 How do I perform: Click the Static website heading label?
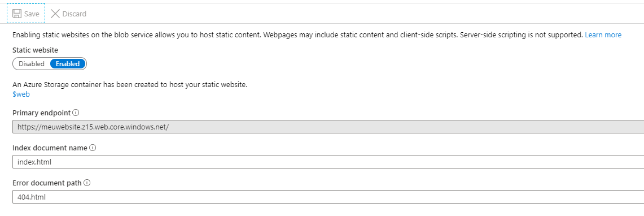coord(36,50)
